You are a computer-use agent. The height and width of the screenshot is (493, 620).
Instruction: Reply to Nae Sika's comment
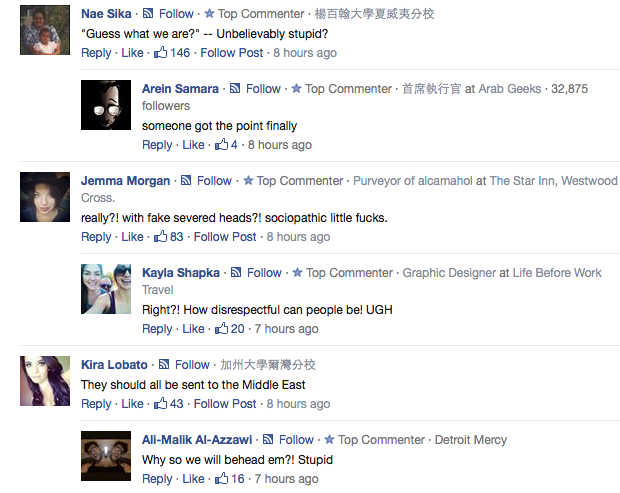(96, 53)
